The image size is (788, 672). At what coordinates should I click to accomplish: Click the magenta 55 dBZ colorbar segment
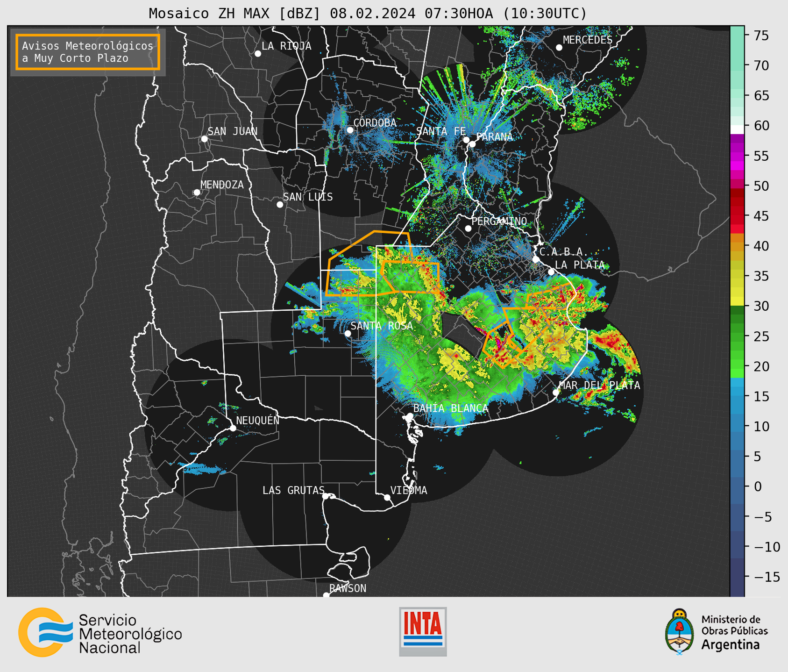[x=737, y=156]
